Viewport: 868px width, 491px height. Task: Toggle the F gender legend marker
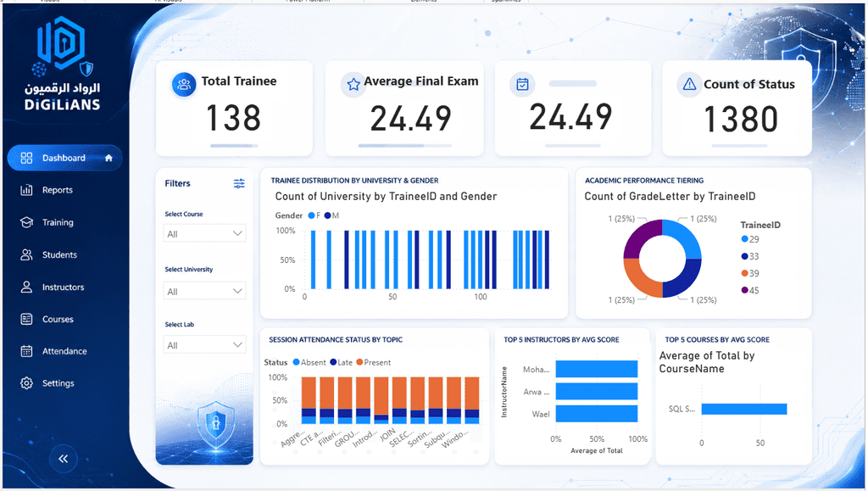(311, 215)
